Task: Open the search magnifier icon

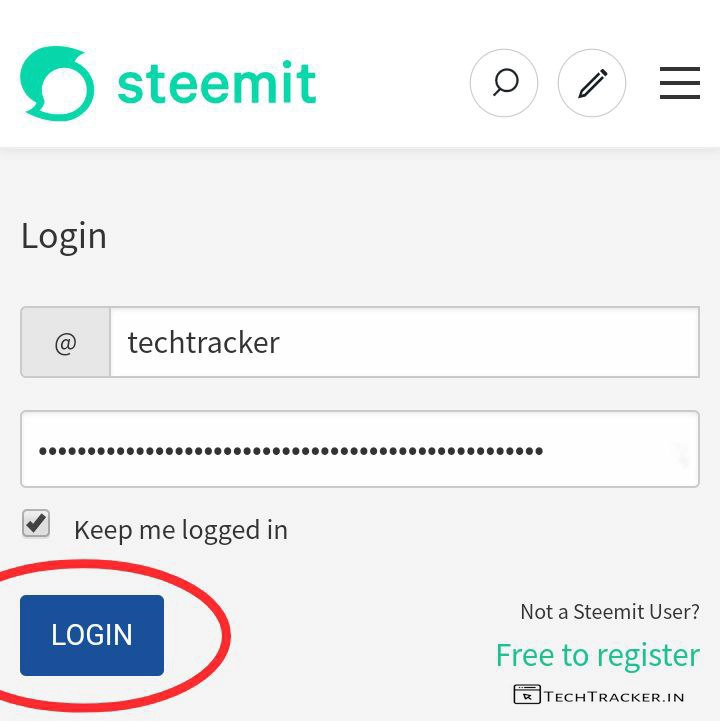Action: (504, 84)
